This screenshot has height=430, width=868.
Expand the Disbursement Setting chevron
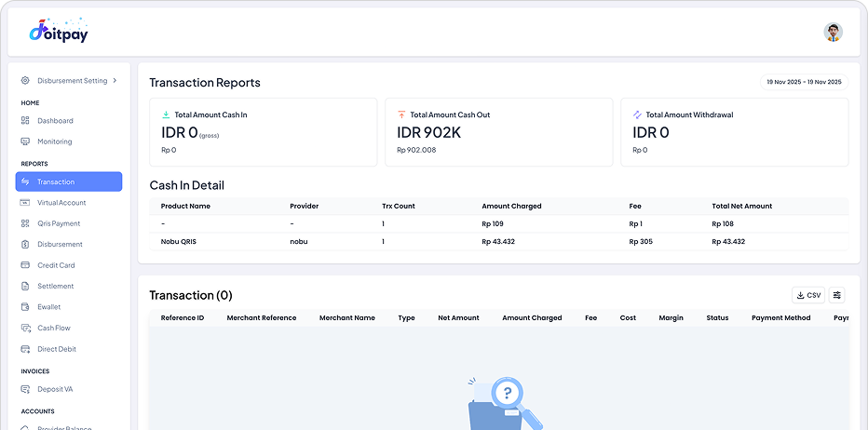(x=115, y=81)
